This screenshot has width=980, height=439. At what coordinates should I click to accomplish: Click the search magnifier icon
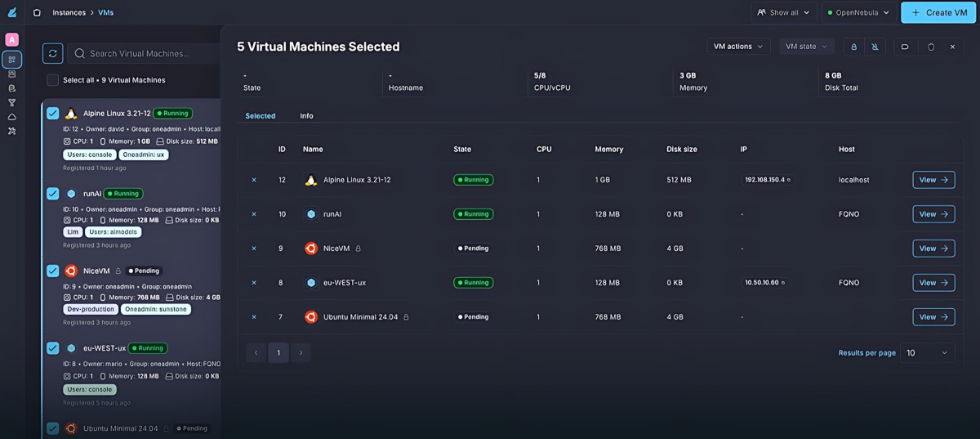(80, 53)
